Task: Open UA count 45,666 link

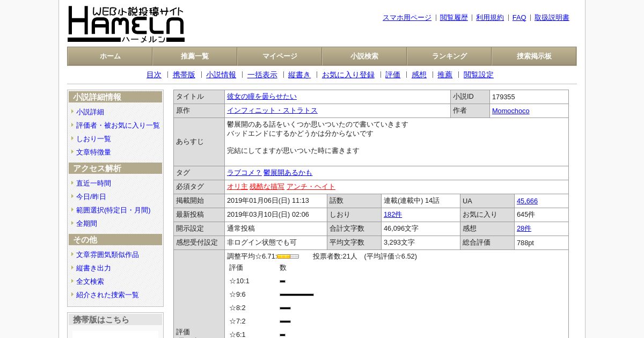Action: 527,201
